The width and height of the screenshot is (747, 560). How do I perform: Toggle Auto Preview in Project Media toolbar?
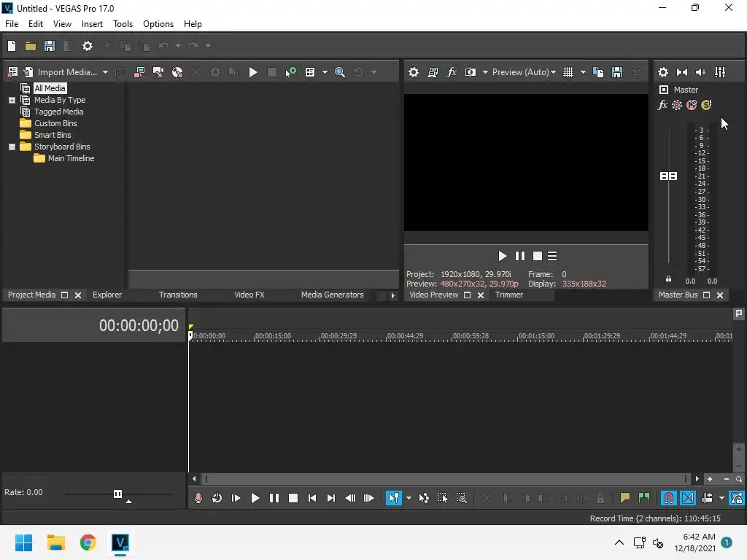pos(290,72)
